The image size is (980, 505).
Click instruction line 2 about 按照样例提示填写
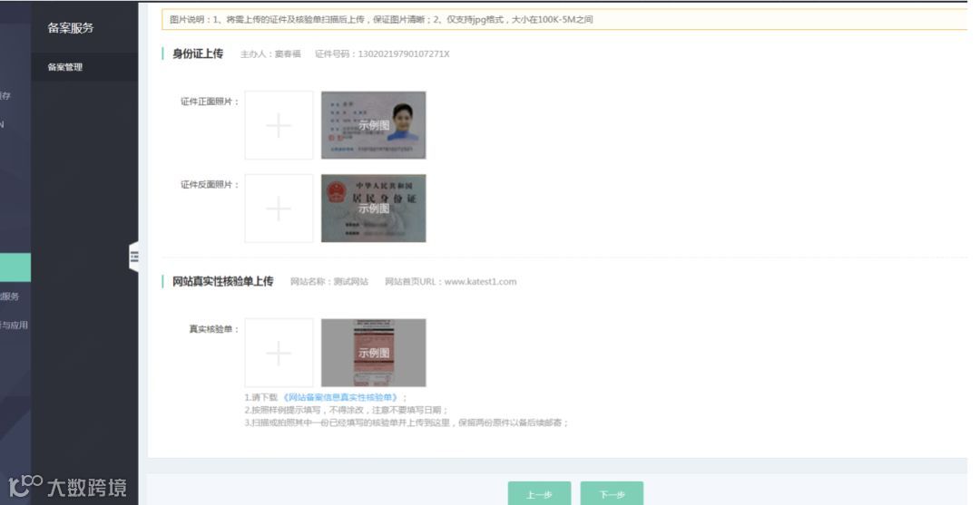[x=347, y=410]
